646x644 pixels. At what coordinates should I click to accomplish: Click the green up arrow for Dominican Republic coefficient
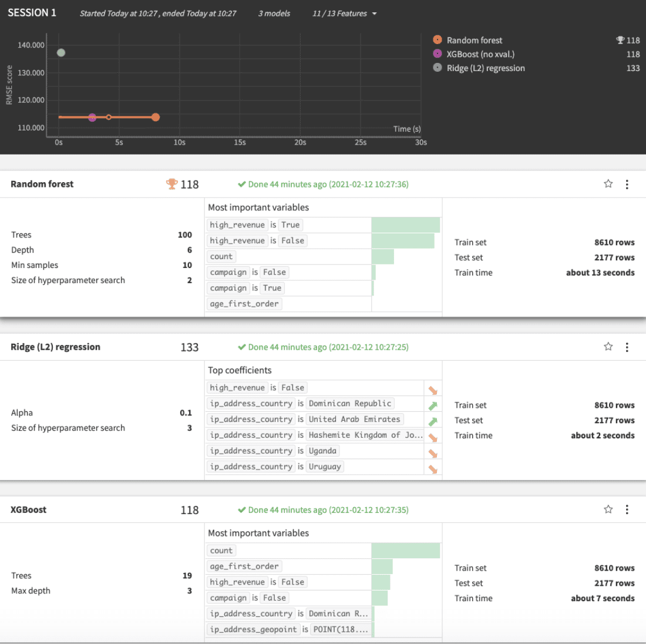click(433, 403)
